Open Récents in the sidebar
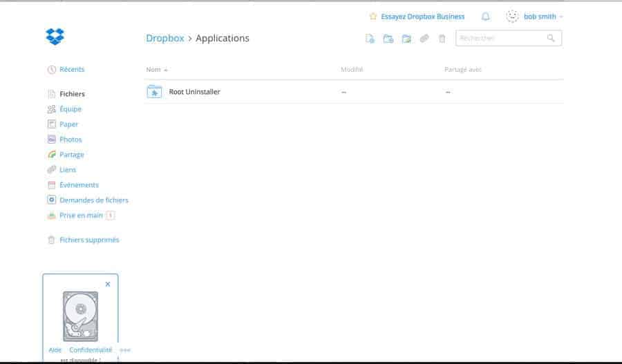This screenshot has height=364, width=622. point(72,70)
